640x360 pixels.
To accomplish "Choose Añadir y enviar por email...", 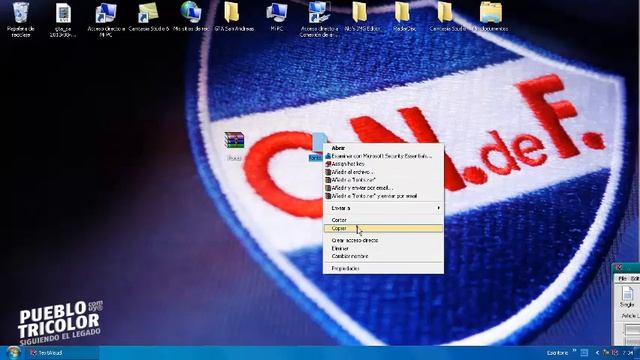I will pos(383,188).
